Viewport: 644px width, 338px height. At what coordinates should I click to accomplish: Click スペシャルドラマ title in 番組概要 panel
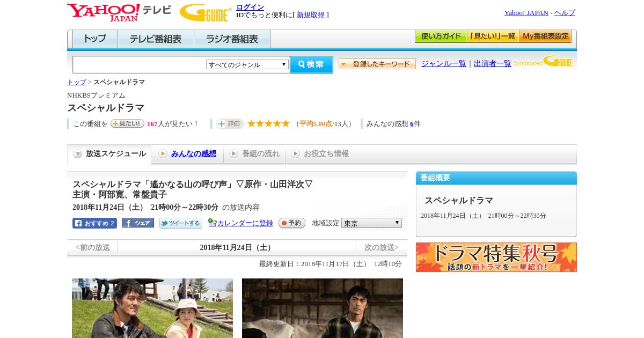(x=459, y=200)
